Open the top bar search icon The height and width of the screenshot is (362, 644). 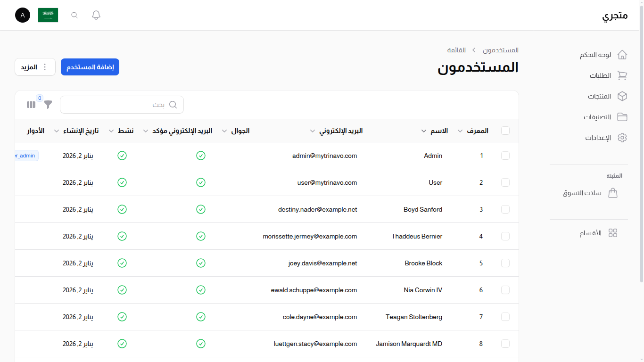click(74, 15)
